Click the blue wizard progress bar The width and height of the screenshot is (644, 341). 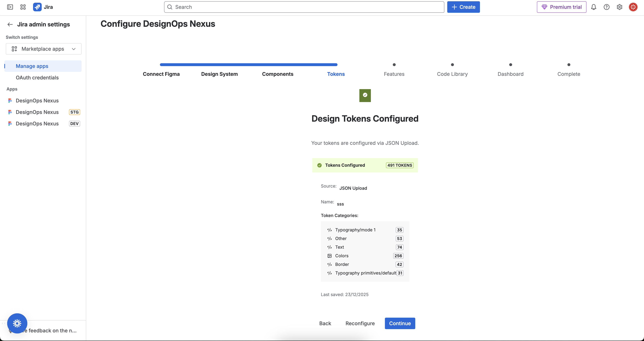click(249, 65)
